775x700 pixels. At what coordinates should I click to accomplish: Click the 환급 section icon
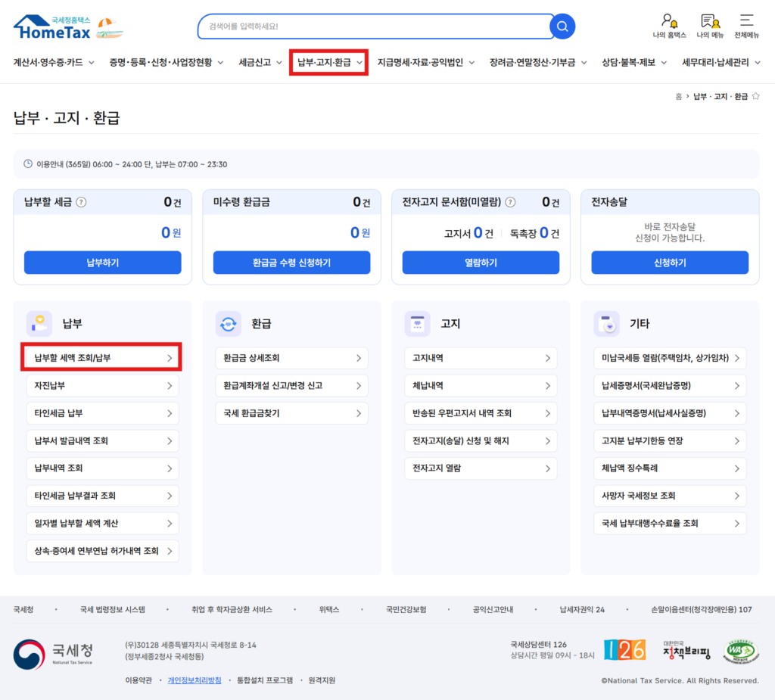click(229, 324)
